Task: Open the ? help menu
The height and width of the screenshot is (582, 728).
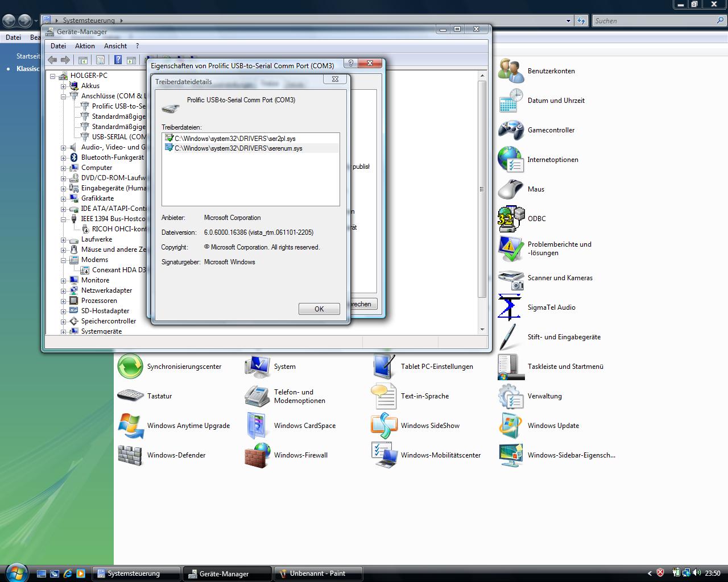Action: [x=137, y=46]
